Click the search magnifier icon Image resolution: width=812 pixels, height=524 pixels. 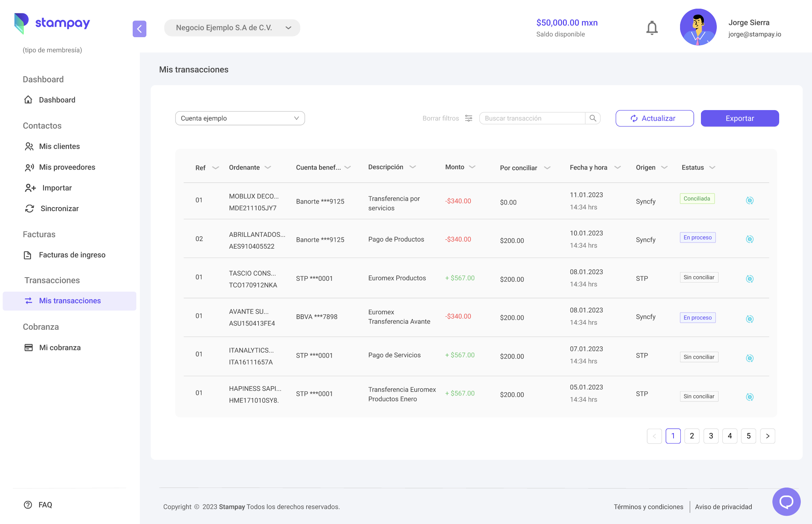593,118
